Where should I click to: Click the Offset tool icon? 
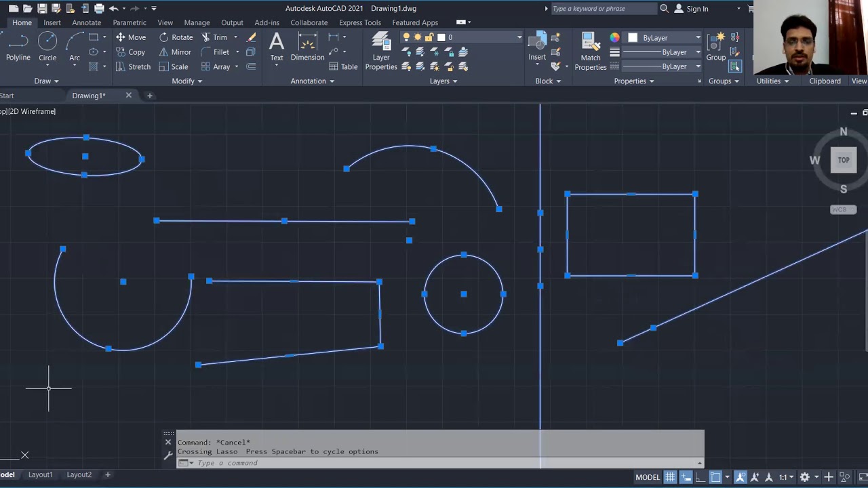pos(251,66)
